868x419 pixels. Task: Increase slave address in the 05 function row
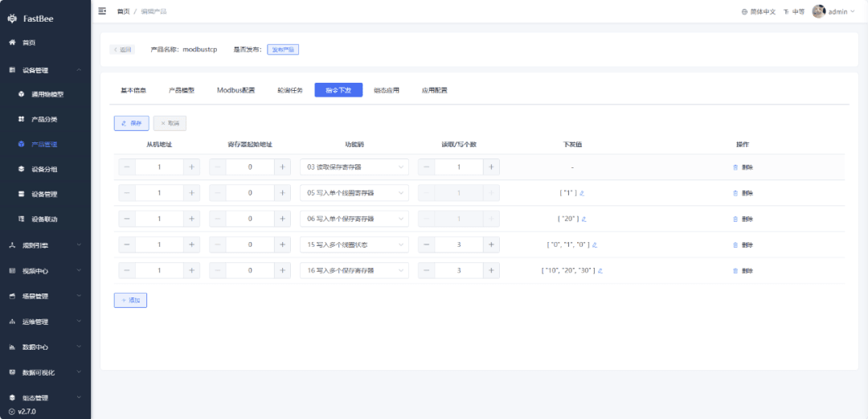click(x=191, y=193)
